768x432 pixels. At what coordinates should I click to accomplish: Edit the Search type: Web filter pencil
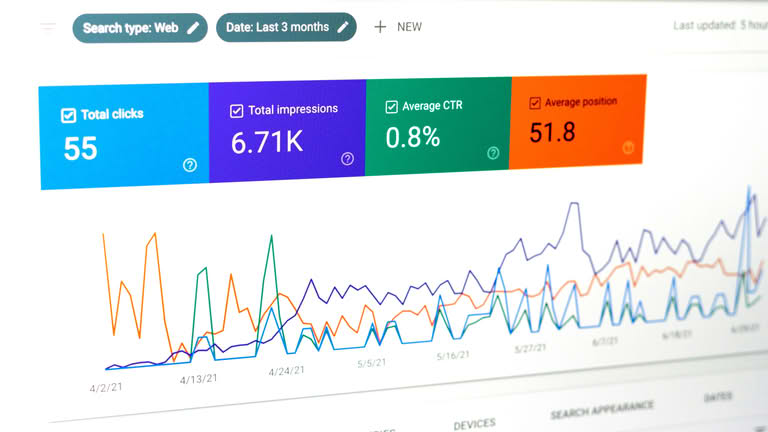[193, 28]
